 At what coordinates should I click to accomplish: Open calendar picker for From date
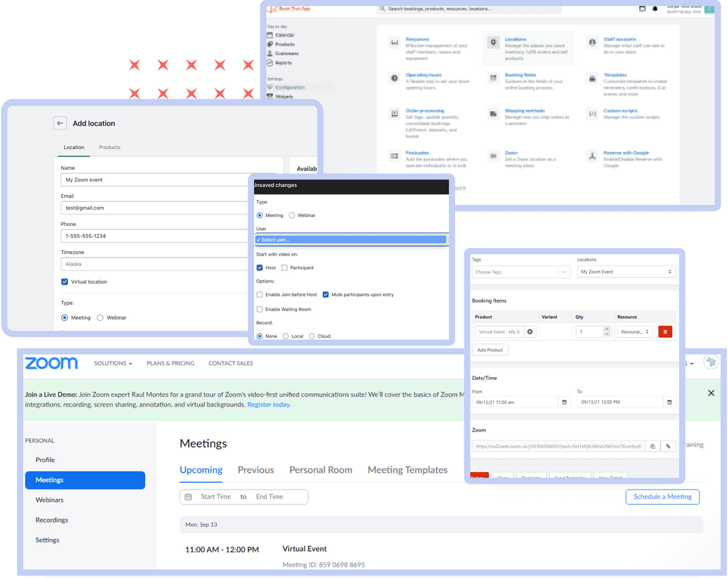[x=564, y=401]
